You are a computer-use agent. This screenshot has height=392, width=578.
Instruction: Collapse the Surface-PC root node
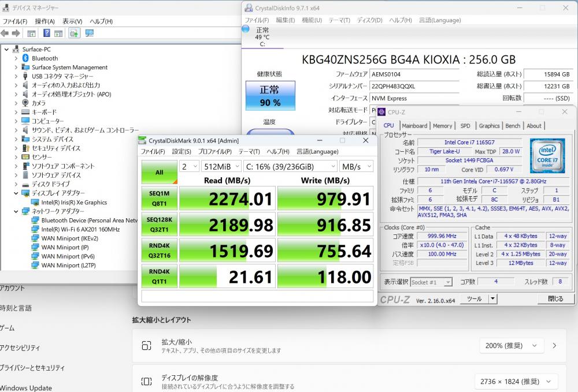[x=6, y=49]
